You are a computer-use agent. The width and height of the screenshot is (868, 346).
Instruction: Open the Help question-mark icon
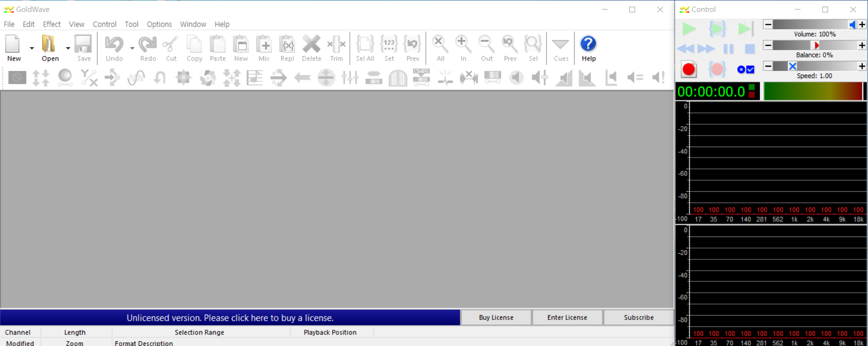(588, 48)
